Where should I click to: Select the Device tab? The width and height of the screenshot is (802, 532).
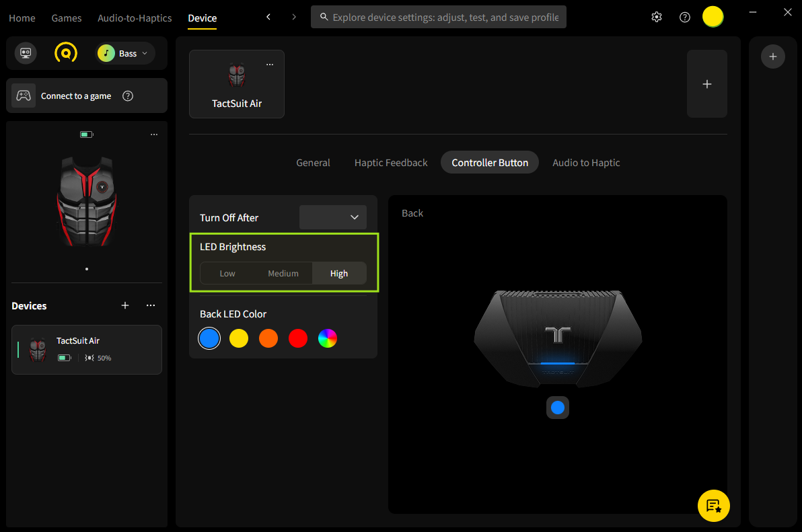point(203,18)
